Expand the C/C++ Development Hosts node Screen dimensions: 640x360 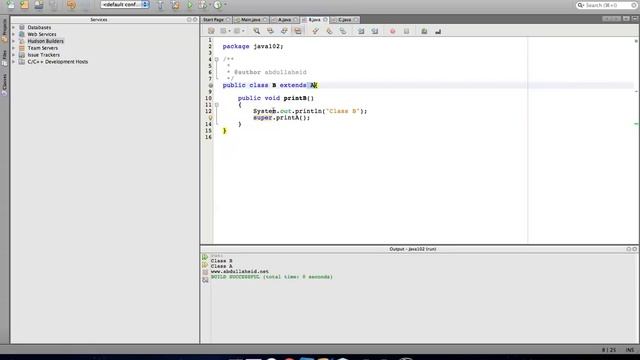click(x=13, y=62)
